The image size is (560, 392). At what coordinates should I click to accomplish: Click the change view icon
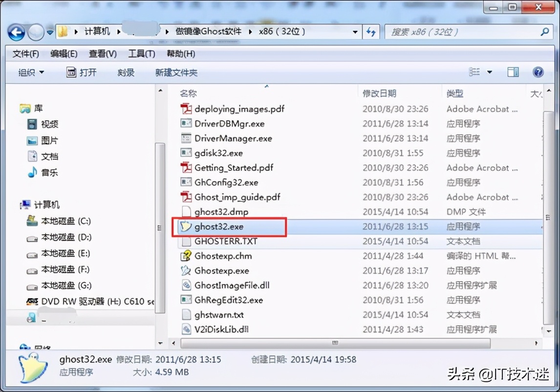[474, 72]
